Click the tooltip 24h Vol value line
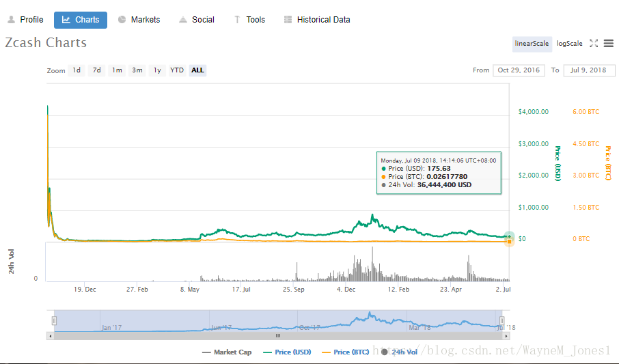Screen dimensions: 619x364 [426, 185]
